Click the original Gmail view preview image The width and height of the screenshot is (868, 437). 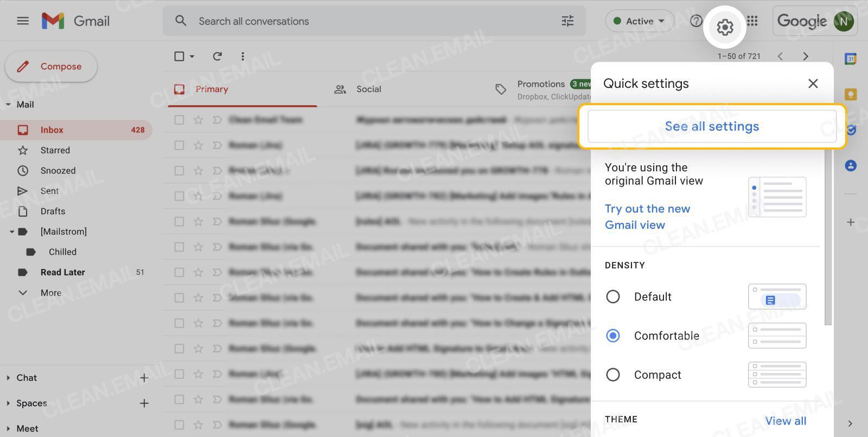tap(777, 197)
